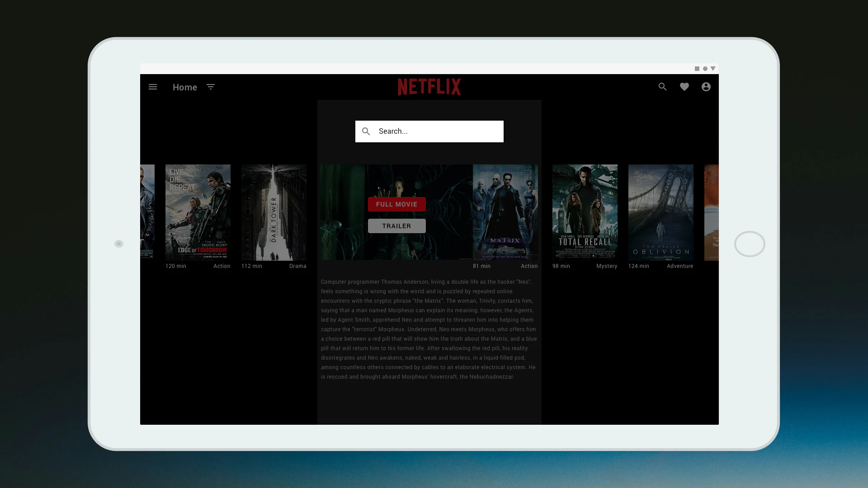Select the Home tab label
The height and width of the screenshot is (488, 868).
pyautogui.click(x=184, y=87)
